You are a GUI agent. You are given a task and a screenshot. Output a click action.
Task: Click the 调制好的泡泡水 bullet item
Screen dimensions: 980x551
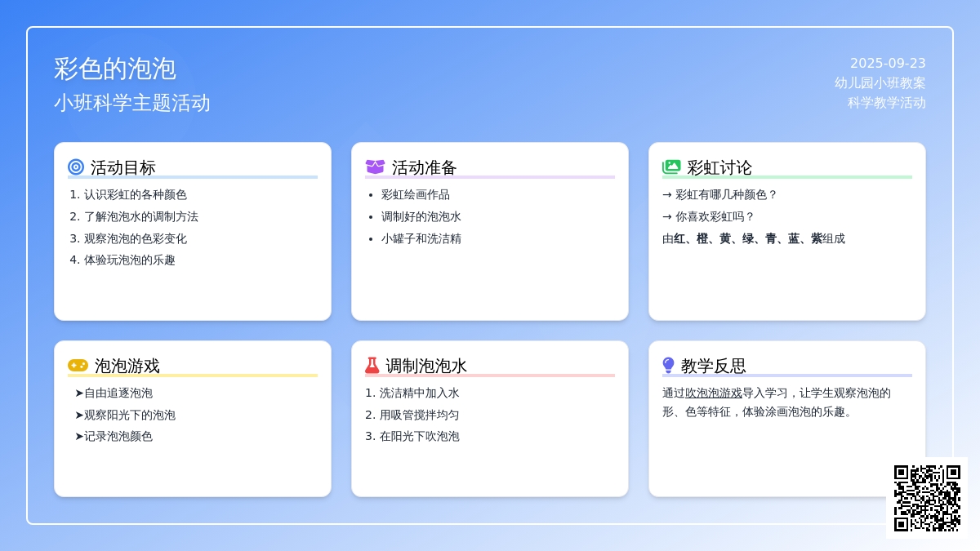tap(421, 217)
